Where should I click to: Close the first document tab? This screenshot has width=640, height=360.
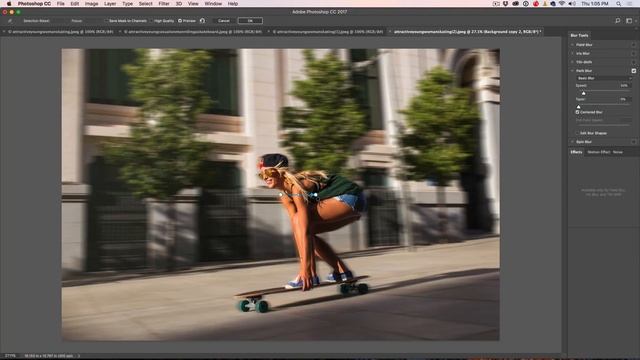pos(4,31)
